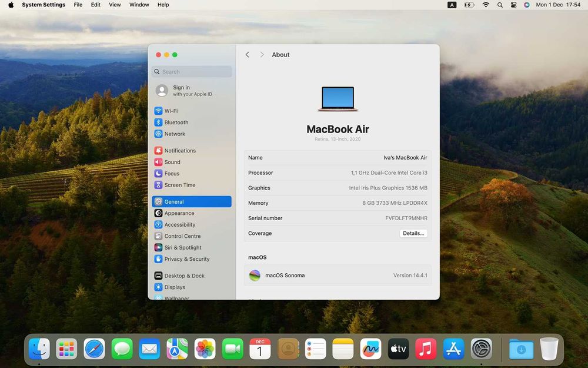Open Music app in Dock

point(426,349)
